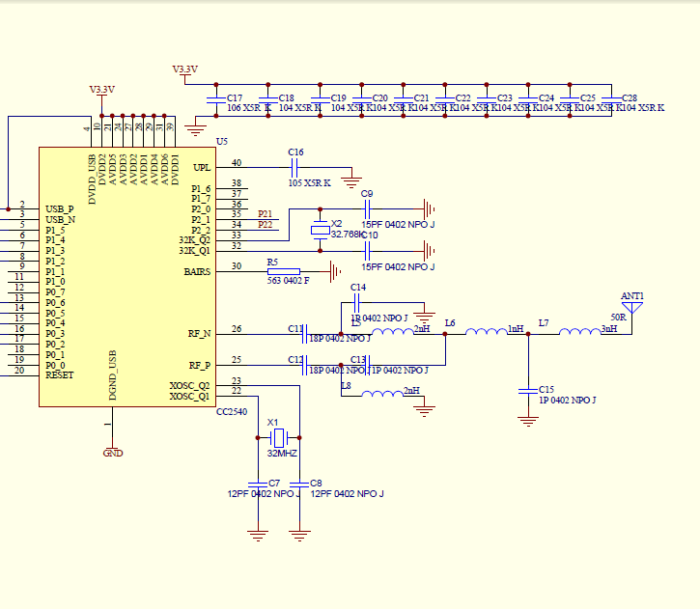Select capacitor C7 symbol

click(x=258, y=484)
